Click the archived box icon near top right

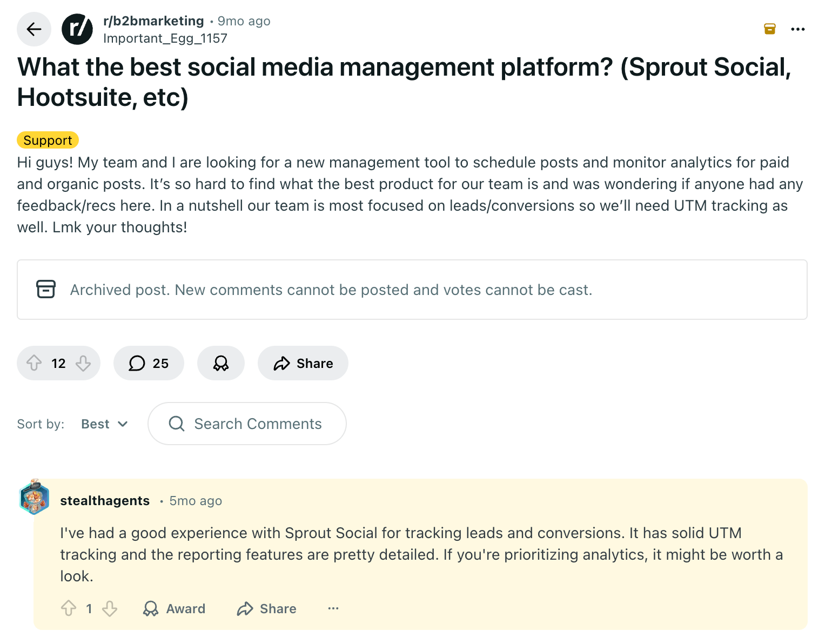click(769, 29)
